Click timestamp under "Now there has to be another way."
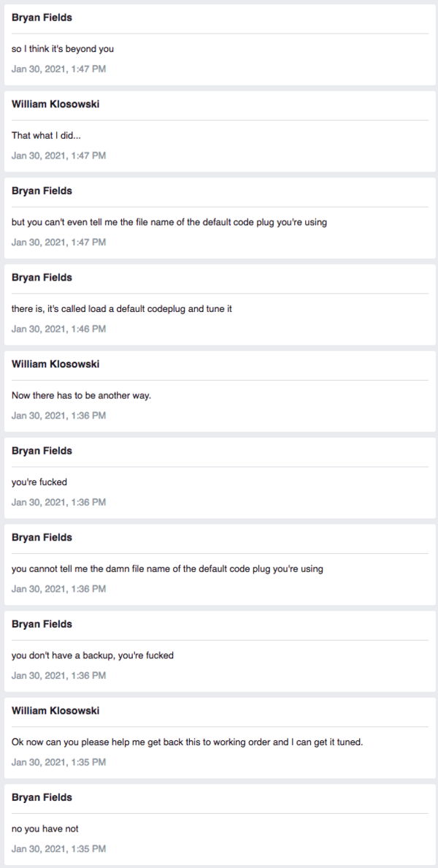This screenshot has width=438, height=868. tap(58, 416)
